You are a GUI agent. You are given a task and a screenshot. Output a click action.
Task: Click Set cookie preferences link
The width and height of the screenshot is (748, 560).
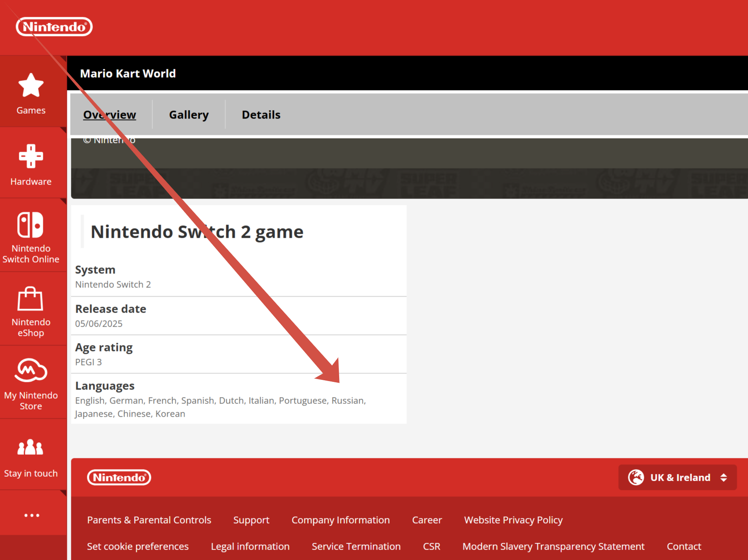[x=138, y=546]
